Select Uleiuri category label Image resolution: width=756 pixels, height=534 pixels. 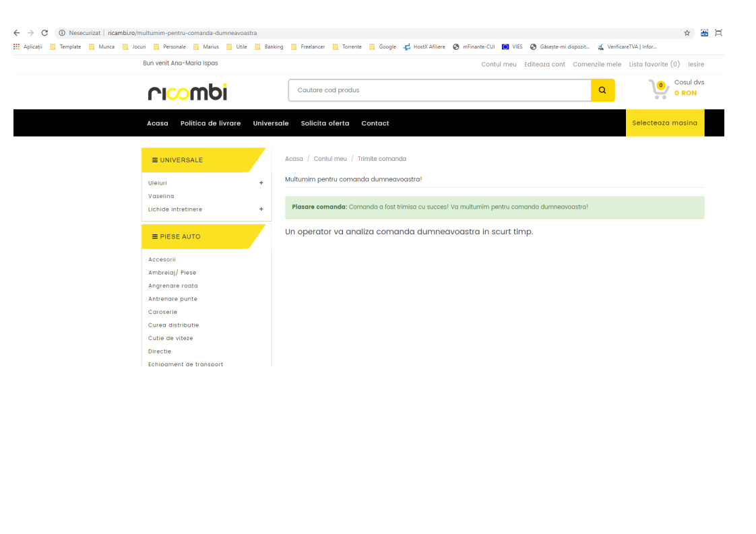click(158, 183)
